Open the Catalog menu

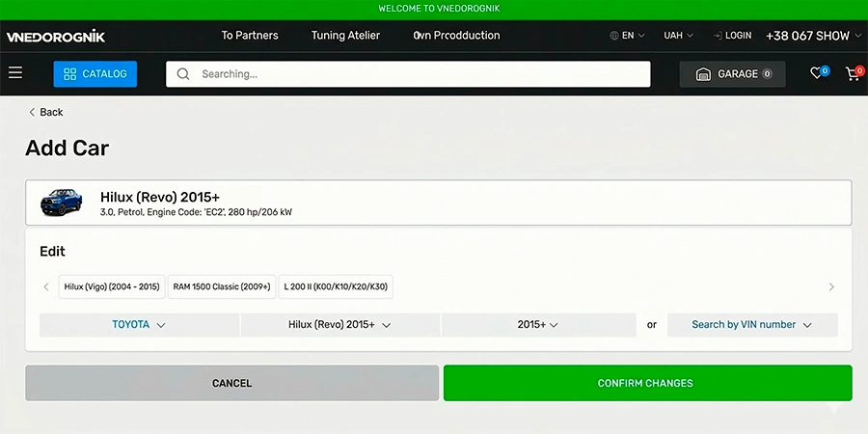pos(95,74)
